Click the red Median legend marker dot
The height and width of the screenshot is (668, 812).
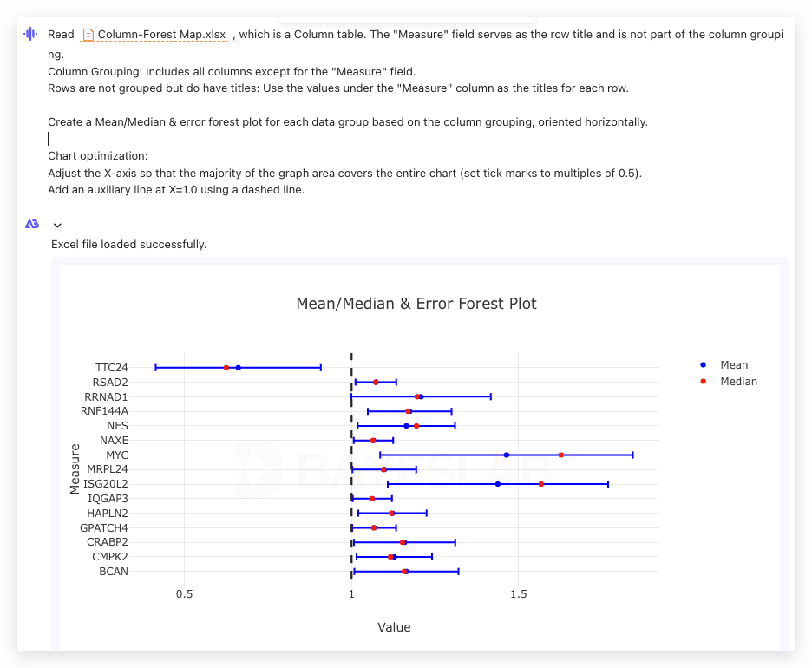point(704,382)
